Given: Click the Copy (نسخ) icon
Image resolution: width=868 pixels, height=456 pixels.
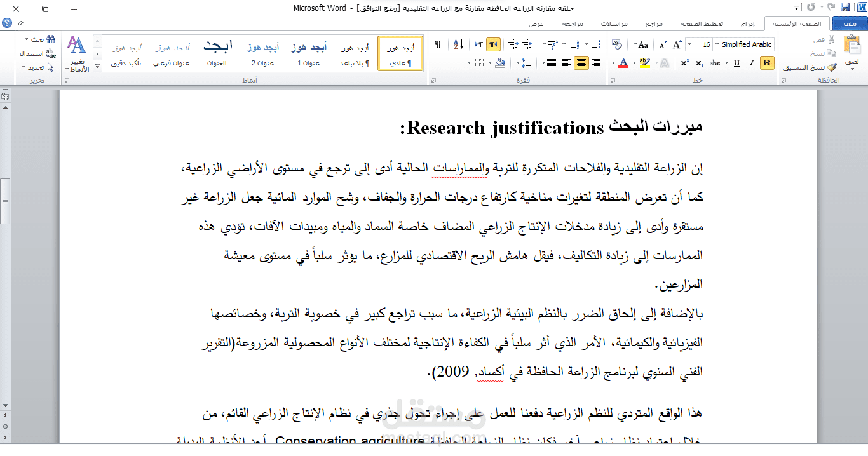Looking at the screenshot, I should pyautogui.click(x=831, y=53).
